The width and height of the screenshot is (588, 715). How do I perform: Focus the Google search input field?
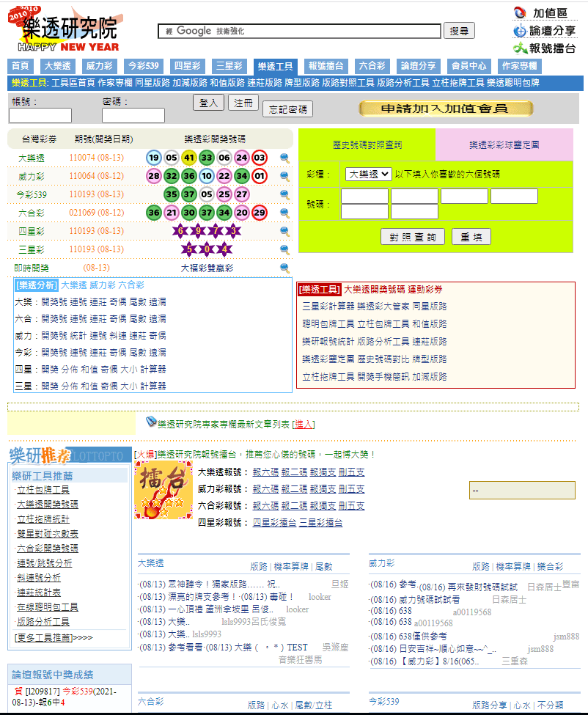299,31
